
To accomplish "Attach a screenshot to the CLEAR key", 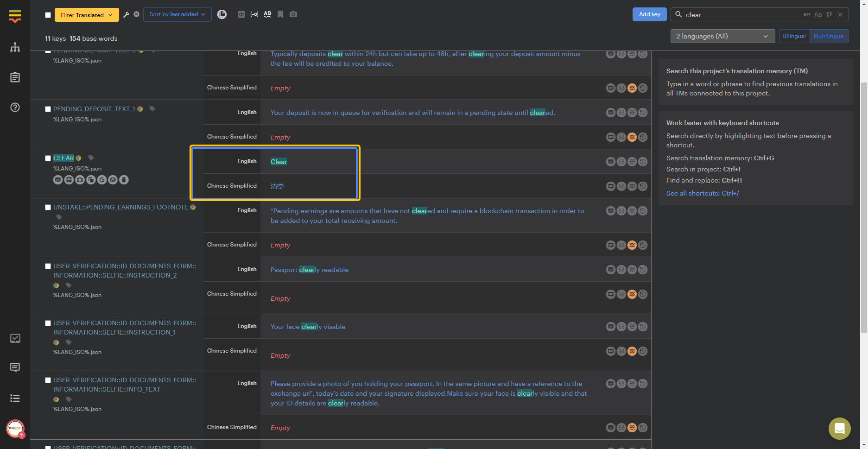I will click(80, 180).
